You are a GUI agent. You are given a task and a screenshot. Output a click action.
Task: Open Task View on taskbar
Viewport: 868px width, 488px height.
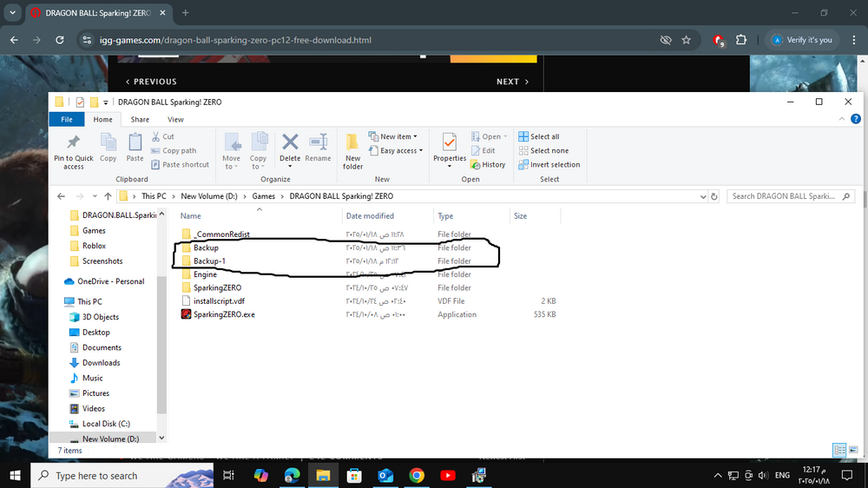(x=228, y=475)
